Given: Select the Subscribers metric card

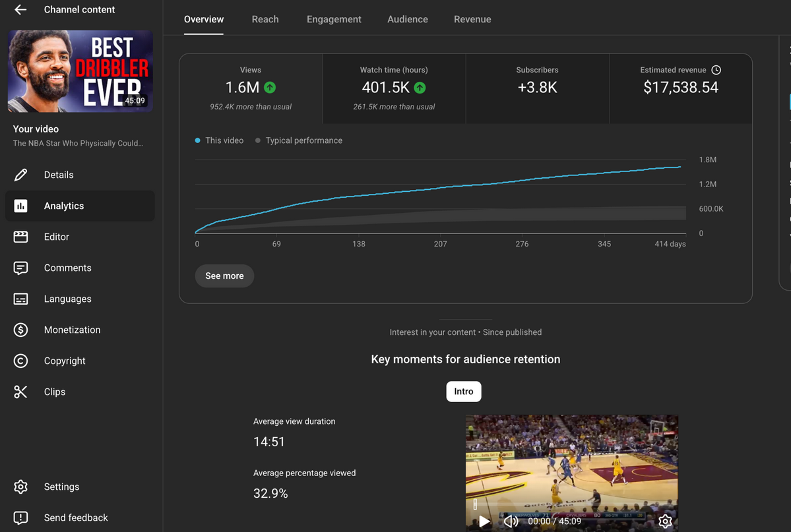Looking at the screenshot, I should [x=537, y=88].
